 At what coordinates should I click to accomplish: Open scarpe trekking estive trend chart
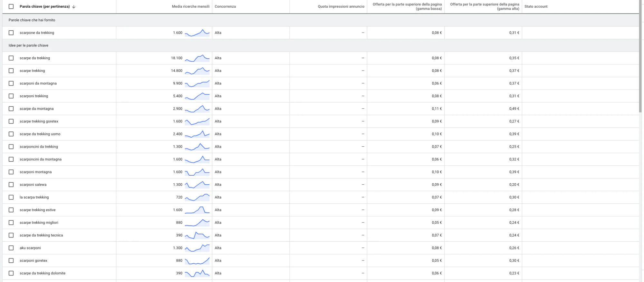pyautogui.click(x=197, y=210)
